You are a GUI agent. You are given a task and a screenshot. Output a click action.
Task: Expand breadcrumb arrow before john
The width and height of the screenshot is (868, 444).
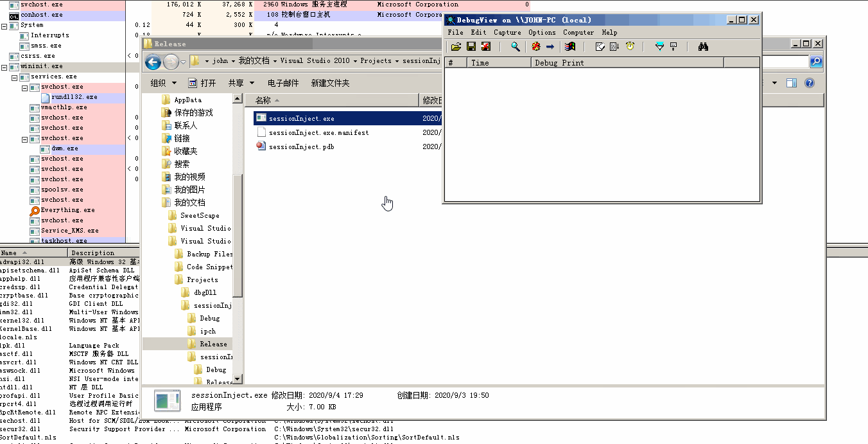point(207,61)
